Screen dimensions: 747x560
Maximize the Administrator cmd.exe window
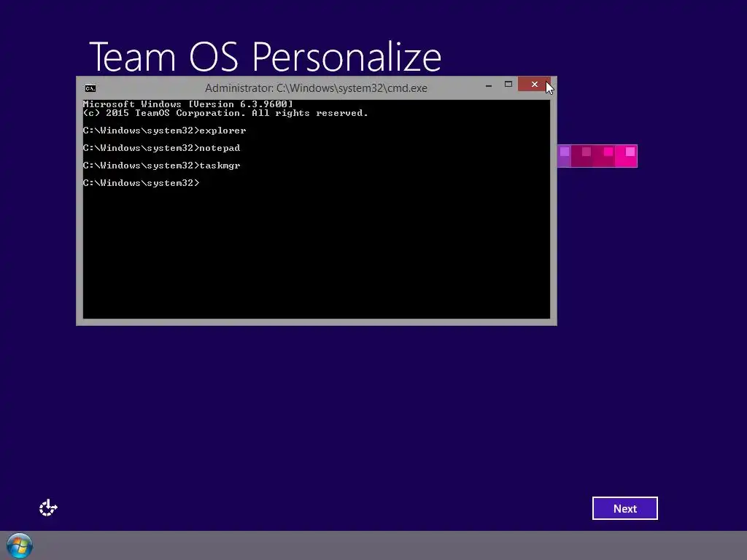pos(508,85)
